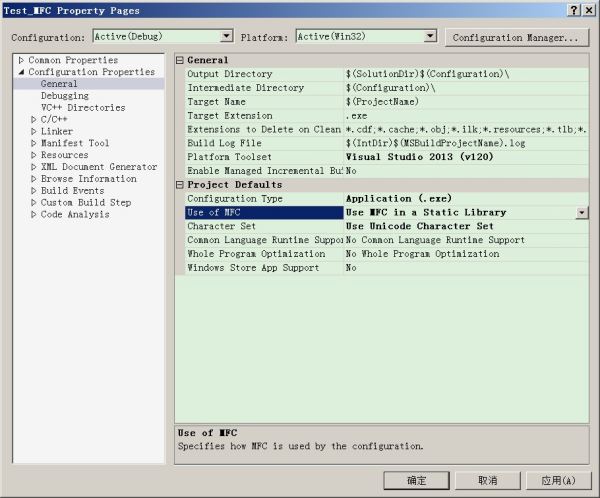Click the Configuration Manager button
Image resolution: width=600 pixels, height=498 pixels.
(x=515, y=37)
